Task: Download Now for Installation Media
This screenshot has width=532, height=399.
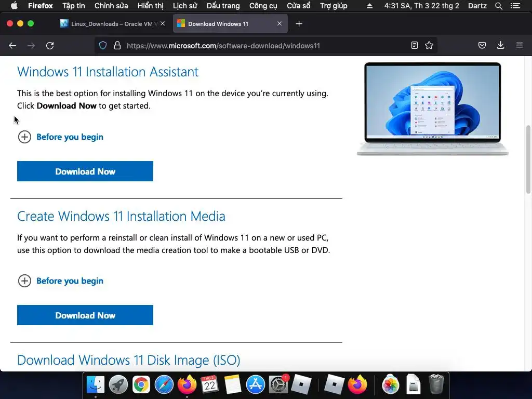Action: pyautogui.click(x=85, y=315)
